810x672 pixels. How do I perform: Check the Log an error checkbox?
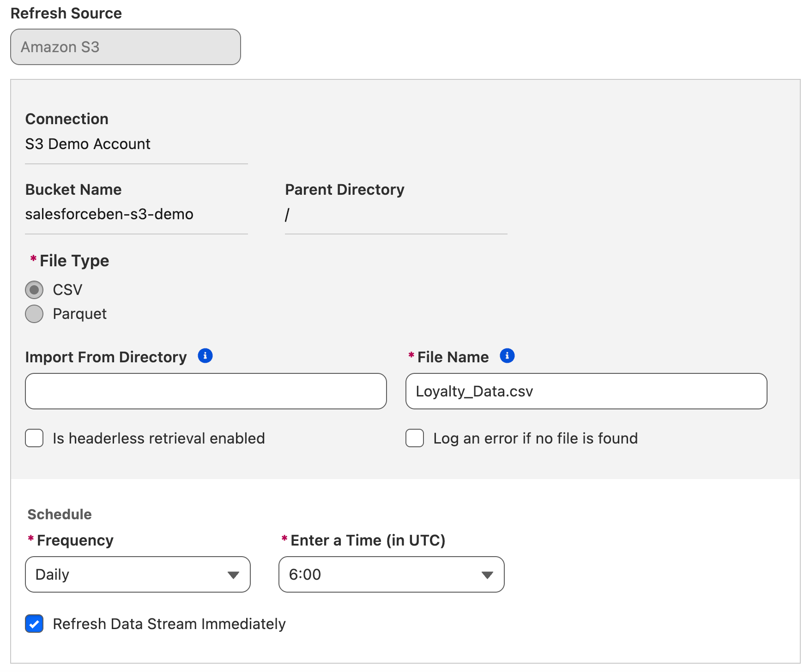tap(415, 438)
